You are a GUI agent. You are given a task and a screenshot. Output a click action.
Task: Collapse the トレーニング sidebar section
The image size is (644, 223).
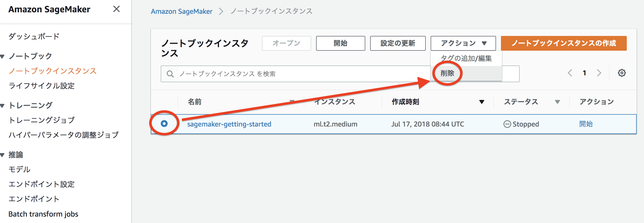pyautogui.click(x=2, y=106)
